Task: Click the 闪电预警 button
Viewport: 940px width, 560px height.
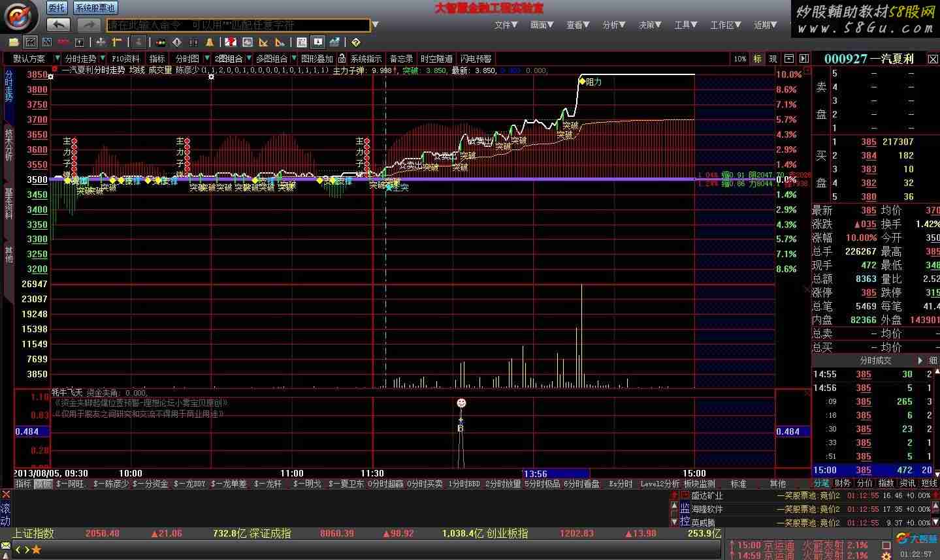Action: pyautogui.click(x=476, y=59)
